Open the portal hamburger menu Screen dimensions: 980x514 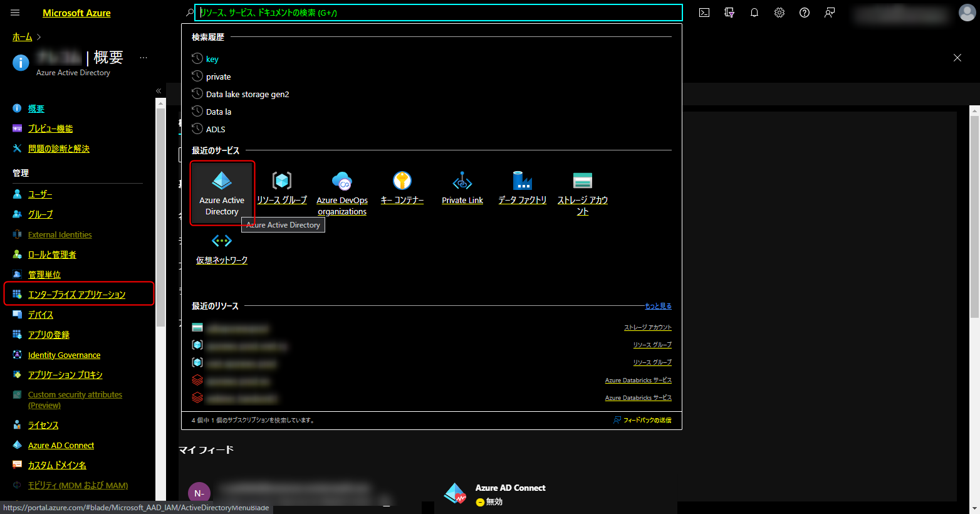click(x=15, y=13)
